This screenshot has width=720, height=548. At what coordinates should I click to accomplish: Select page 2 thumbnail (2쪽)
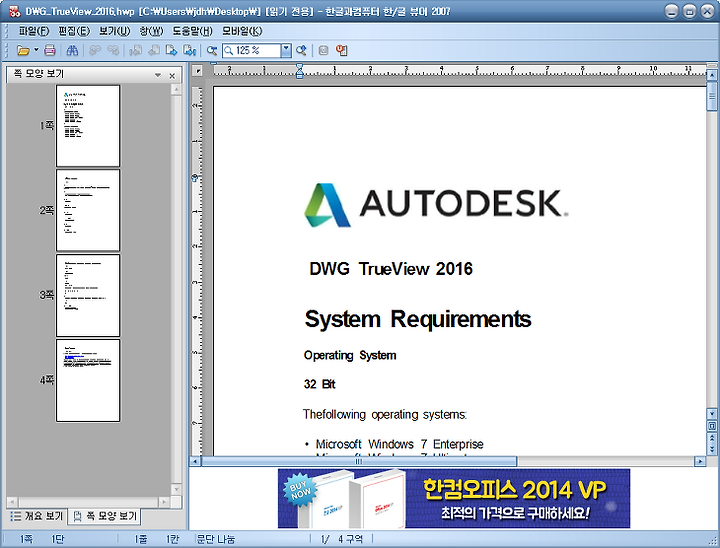(88, 210)
